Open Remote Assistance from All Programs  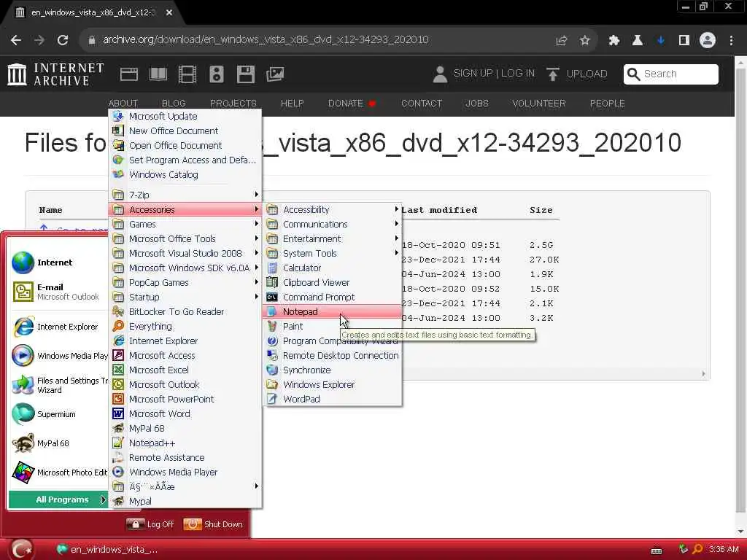186,458
